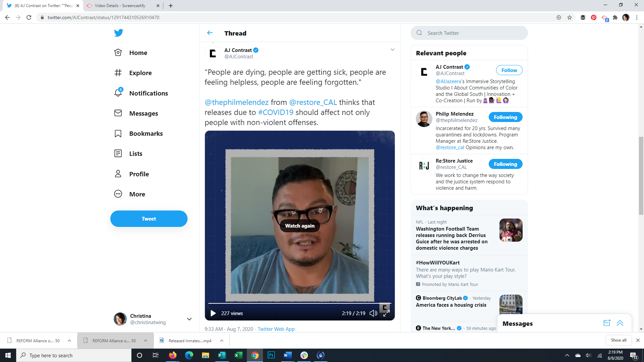Go back using the Thread arrow

point(210,33)
